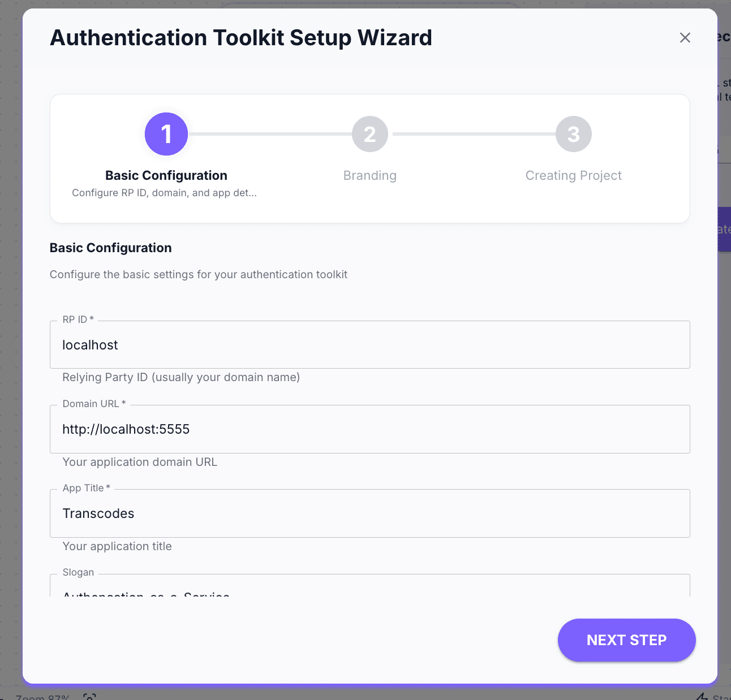Click the grayed-out Creating Project step icon

[573, 134]
